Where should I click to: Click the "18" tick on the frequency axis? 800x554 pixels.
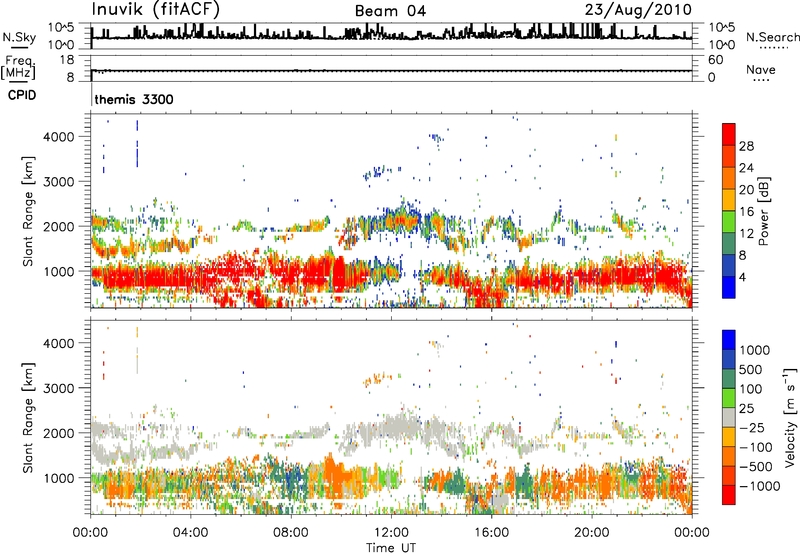point(67,60)
